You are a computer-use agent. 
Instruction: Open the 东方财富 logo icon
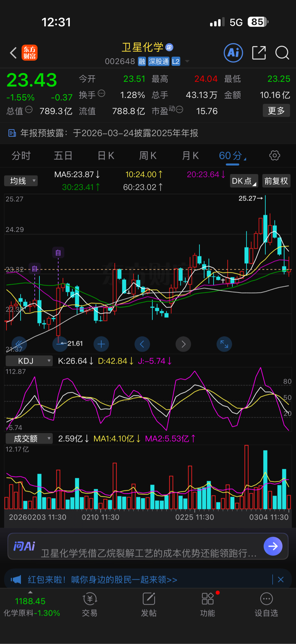30,53
